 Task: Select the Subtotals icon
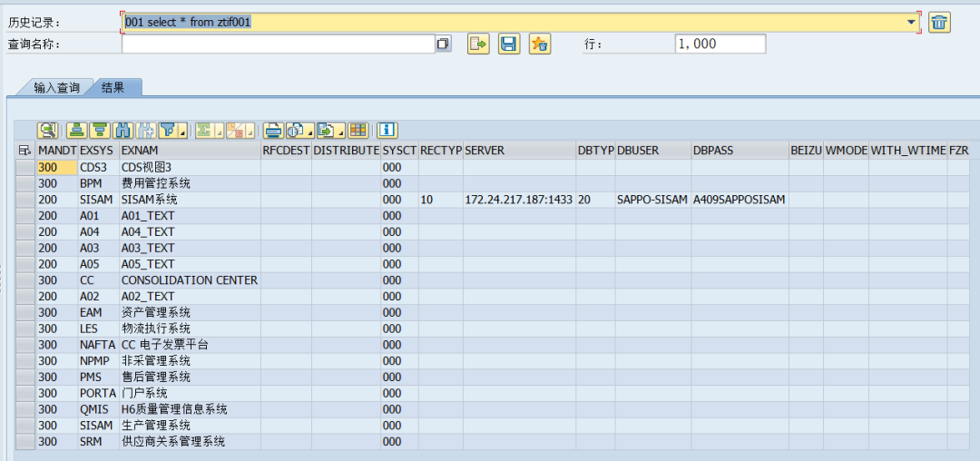coord(235,130)
